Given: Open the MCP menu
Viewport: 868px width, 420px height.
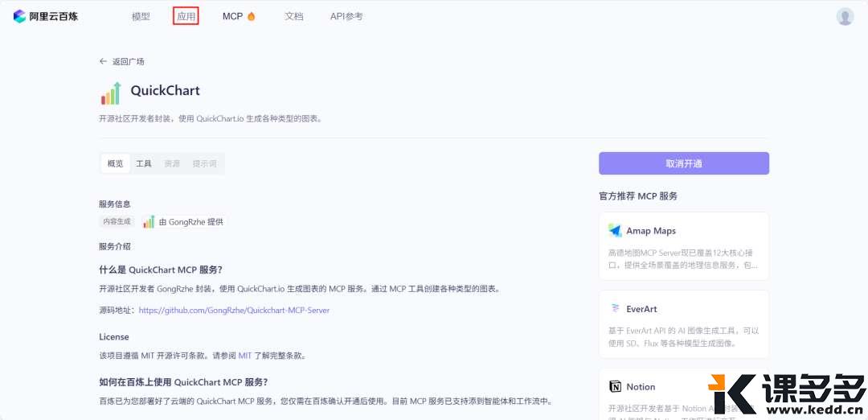Looking at the screenshot, I should pyautogui.click(x=232, y=17).
